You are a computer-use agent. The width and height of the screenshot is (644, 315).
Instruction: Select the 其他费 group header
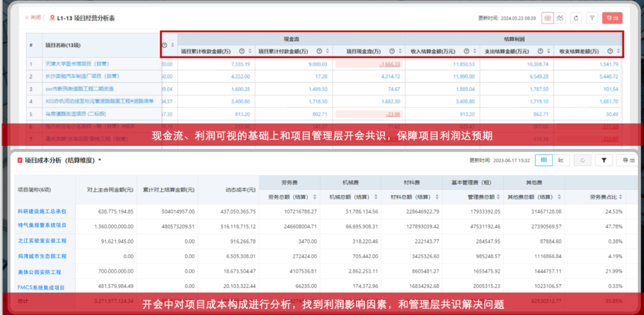(534, 183)
